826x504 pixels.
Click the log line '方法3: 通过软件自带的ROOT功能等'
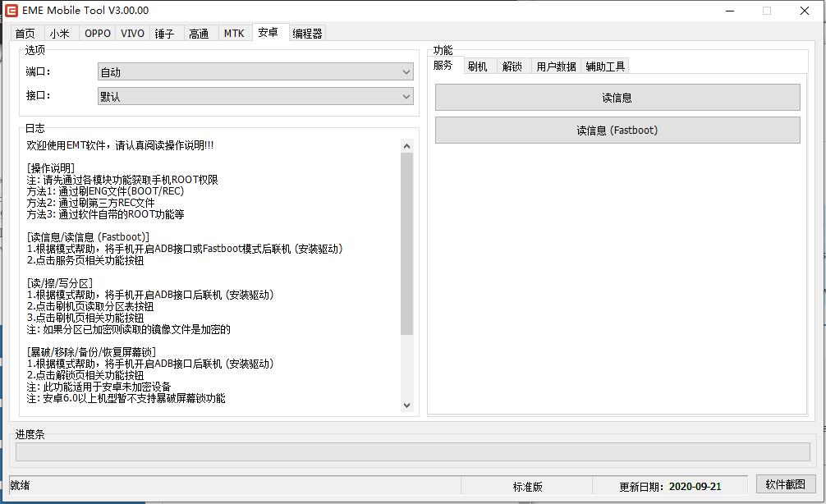click(x=105, y=214)
